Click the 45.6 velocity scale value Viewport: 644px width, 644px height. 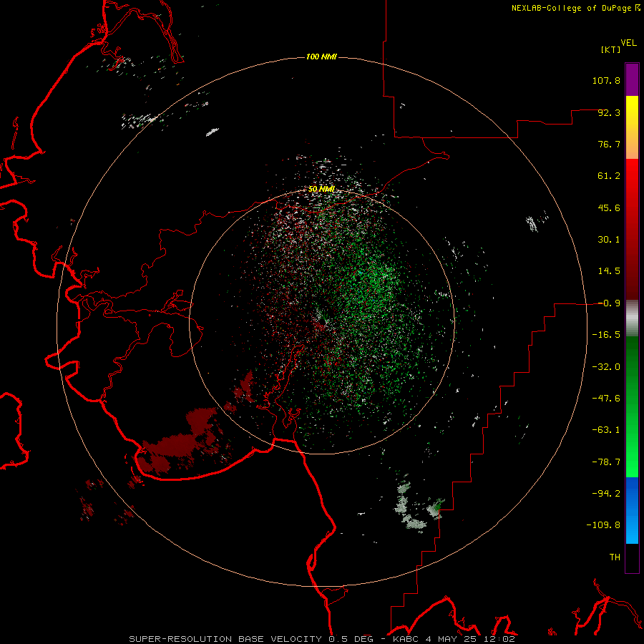[609, 208]
